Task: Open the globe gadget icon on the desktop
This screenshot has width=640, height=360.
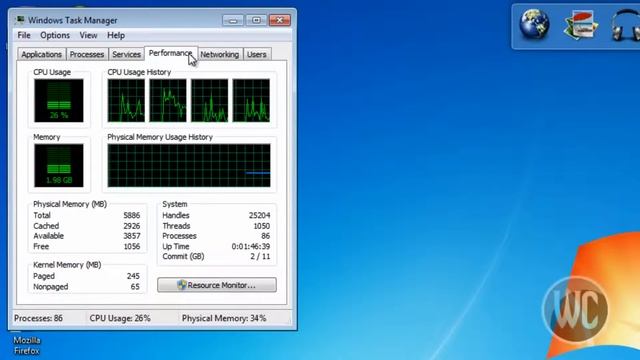Action: [534, 25]
